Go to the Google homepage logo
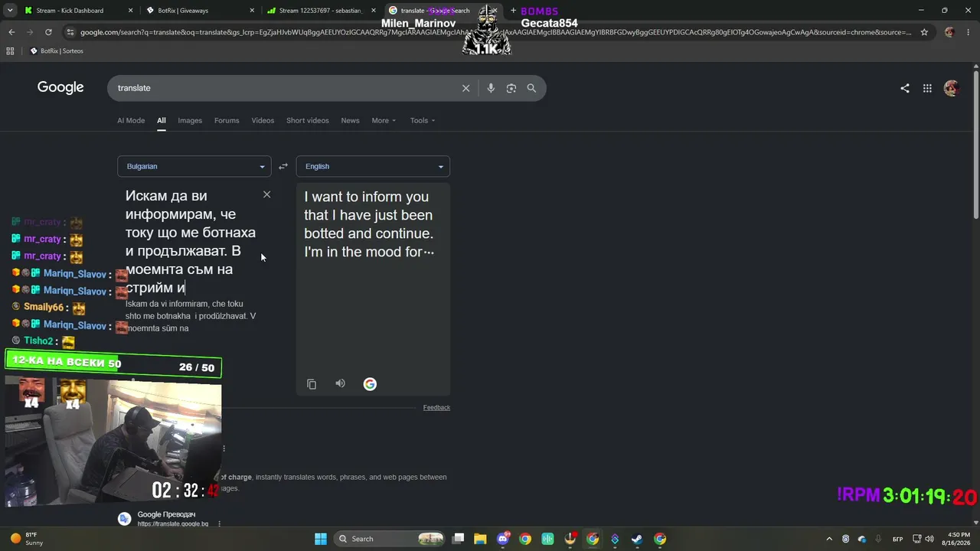This screenshot has height=551, width=980. tap(60, 87)
